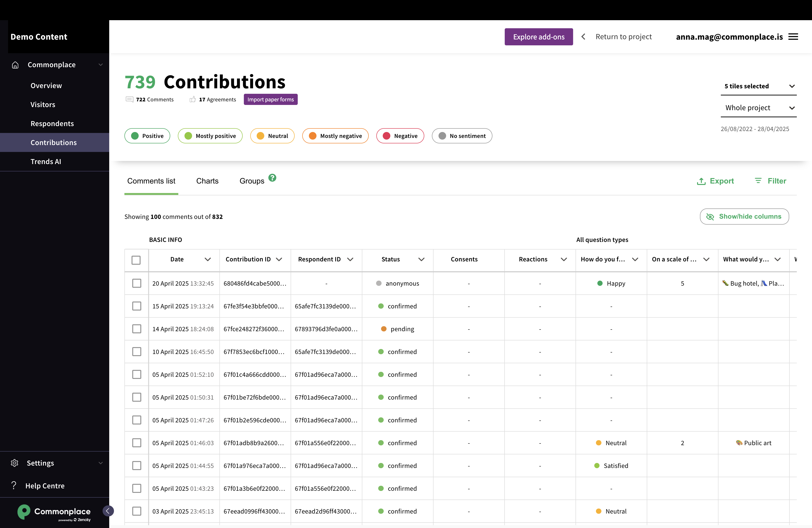Click the hamburger menu icon
The image size is (812, 528).
(x=793, y=37)
